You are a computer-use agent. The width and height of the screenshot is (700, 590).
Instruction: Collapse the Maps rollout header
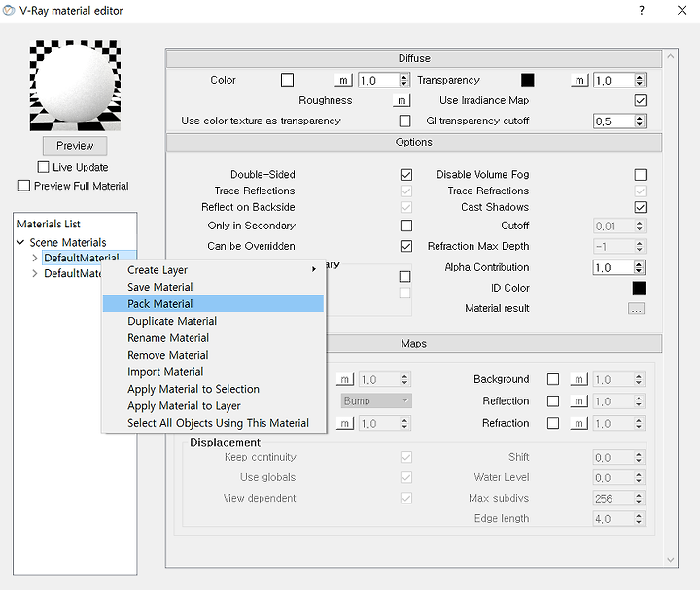494,344
